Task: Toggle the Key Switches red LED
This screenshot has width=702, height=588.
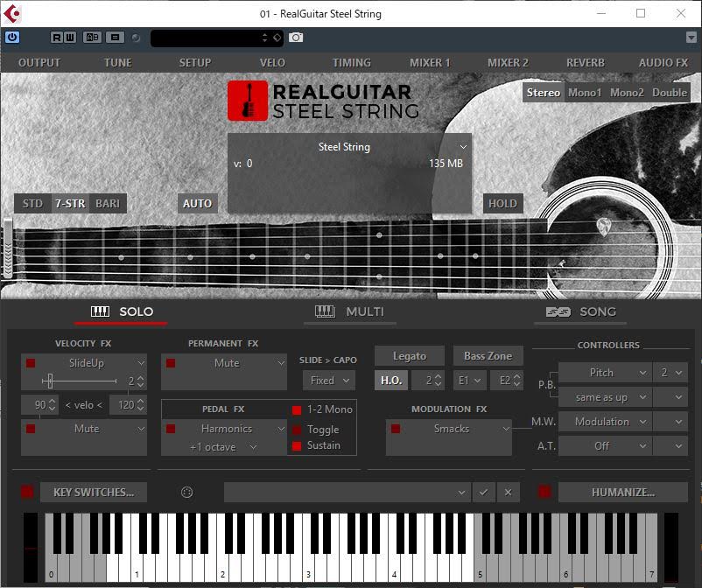Action: (27, 493)
